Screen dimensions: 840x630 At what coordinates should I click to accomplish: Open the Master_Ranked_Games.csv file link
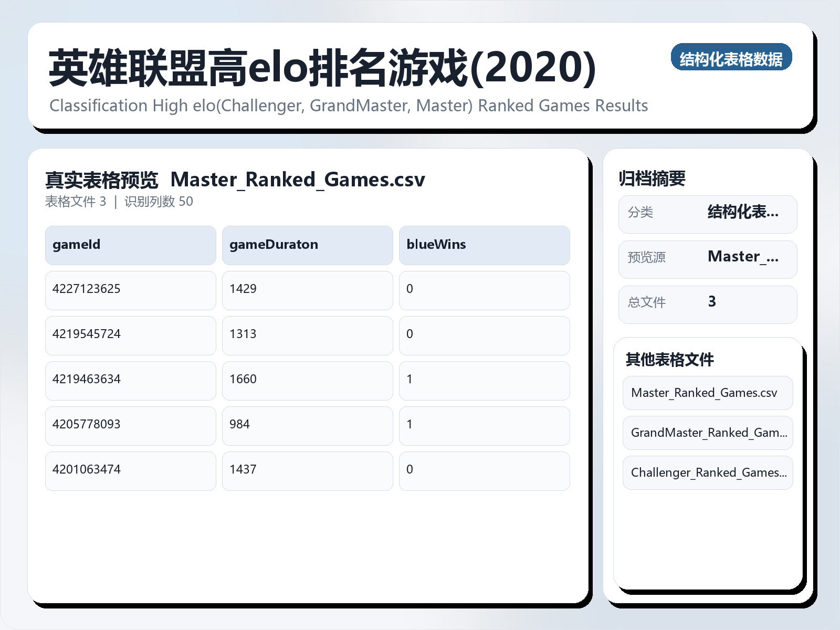(707, 393)
